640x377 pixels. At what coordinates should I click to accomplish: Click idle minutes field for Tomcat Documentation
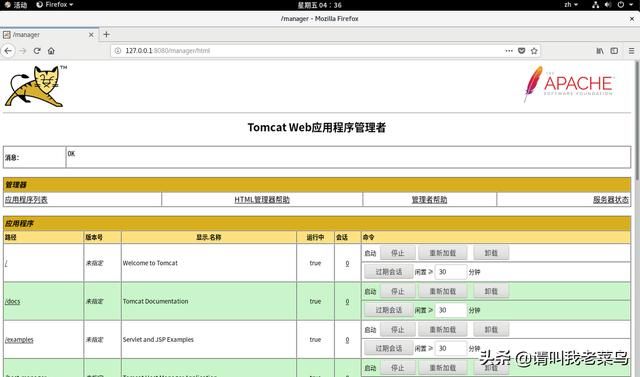(451, 310)
